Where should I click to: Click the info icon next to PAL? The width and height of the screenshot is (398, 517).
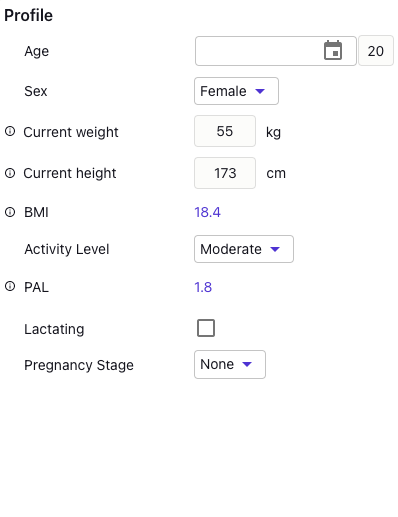tap(10, 286)
